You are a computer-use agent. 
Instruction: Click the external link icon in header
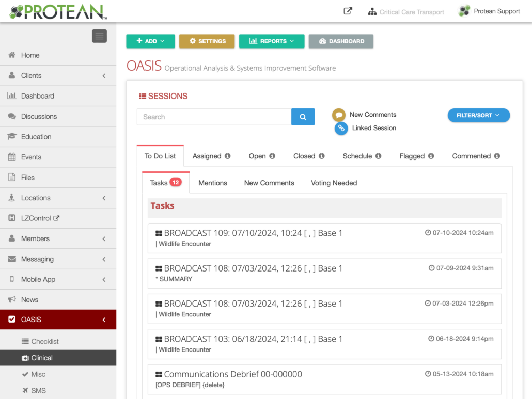[348, 11]
